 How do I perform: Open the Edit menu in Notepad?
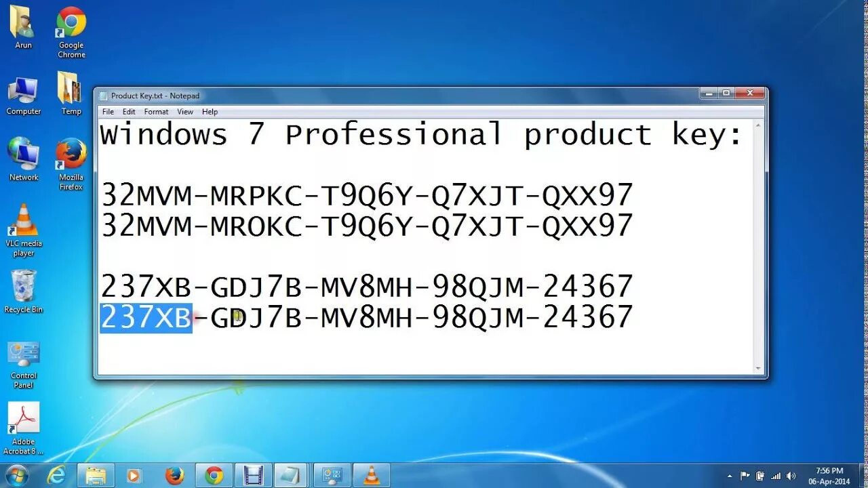[129, 112]
